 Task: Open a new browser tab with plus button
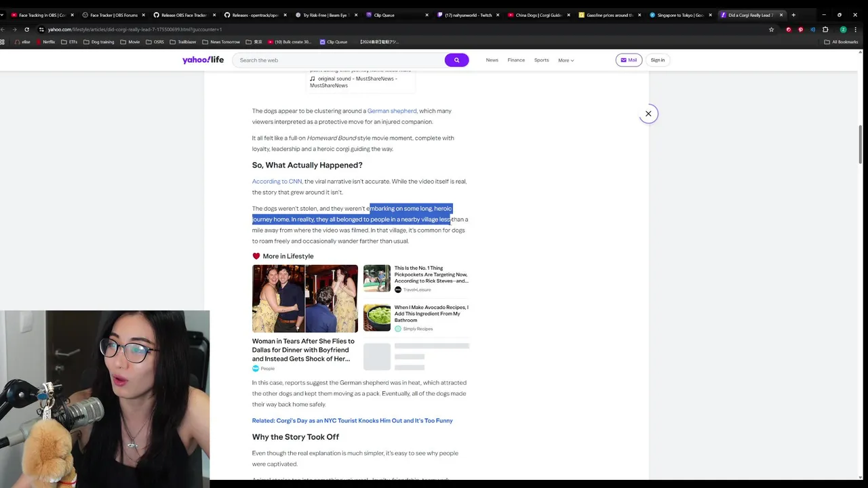(x=793, y=15)
